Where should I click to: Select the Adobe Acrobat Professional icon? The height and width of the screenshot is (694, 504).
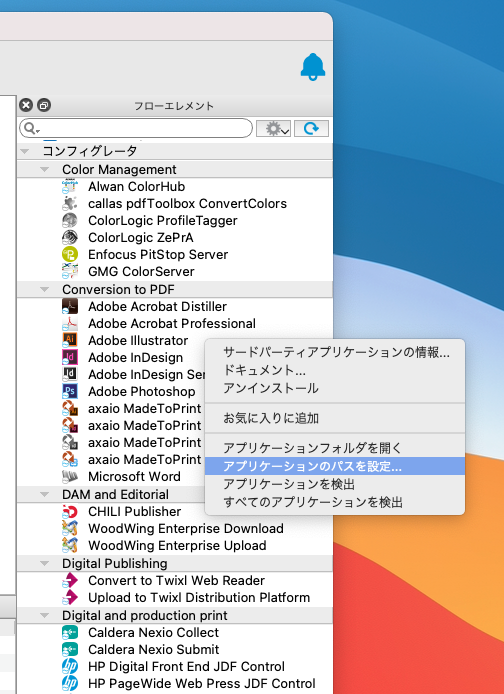click(70, 324)
